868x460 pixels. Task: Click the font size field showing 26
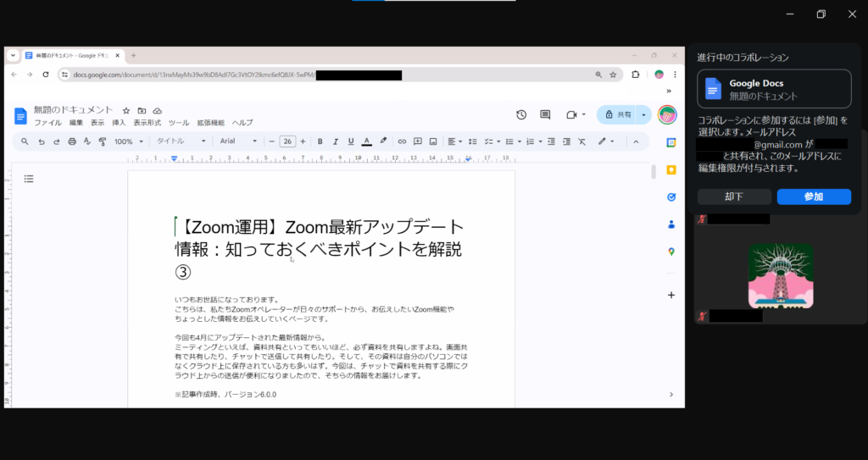[287, 141]
